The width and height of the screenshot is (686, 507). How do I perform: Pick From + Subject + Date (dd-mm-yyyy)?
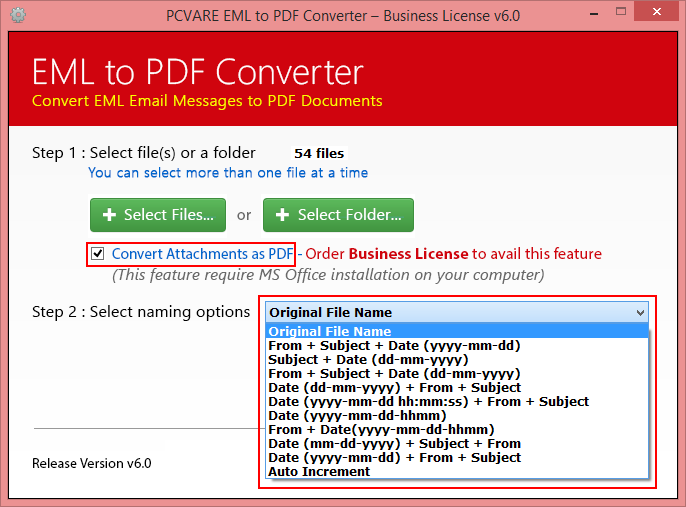coord(457,374)
